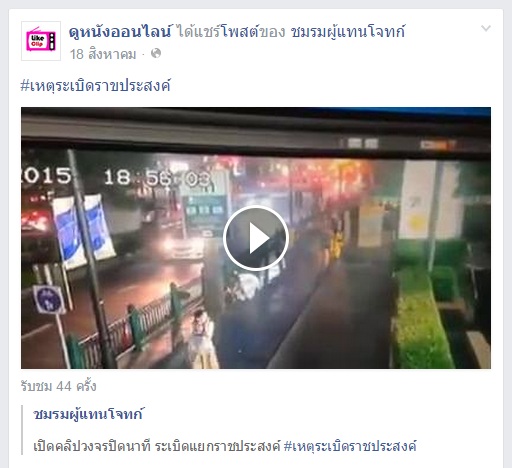Click the green hedge area in video
The height and width of the screenshot is (468, 512).
pos(423,320)
